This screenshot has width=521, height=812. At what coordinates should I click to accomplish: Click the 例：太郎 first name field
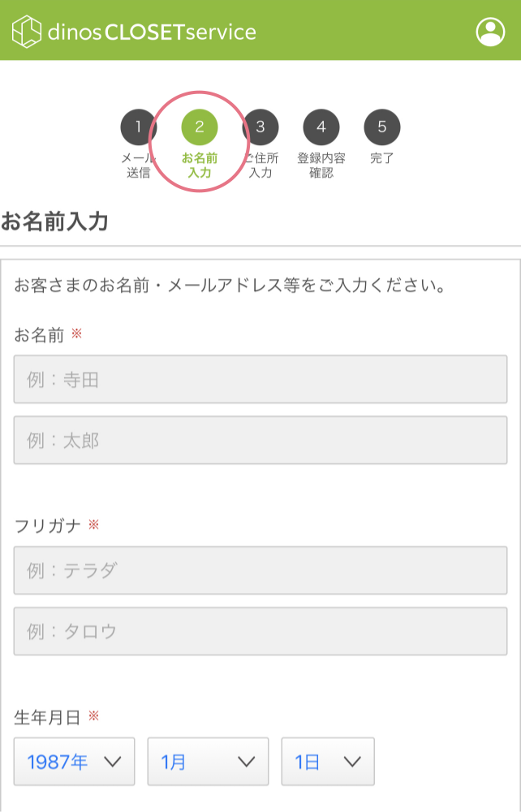tap(260, 440)
